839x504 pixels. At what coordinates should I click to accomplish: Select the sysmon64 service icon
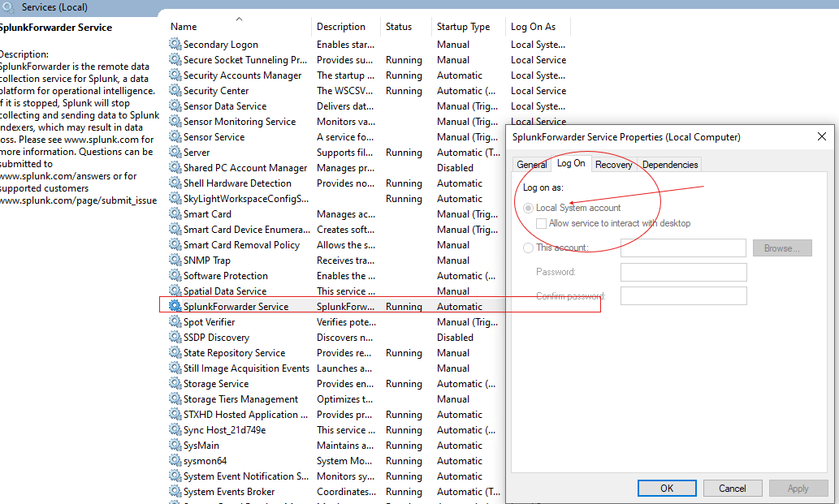(x=175, y=461)
